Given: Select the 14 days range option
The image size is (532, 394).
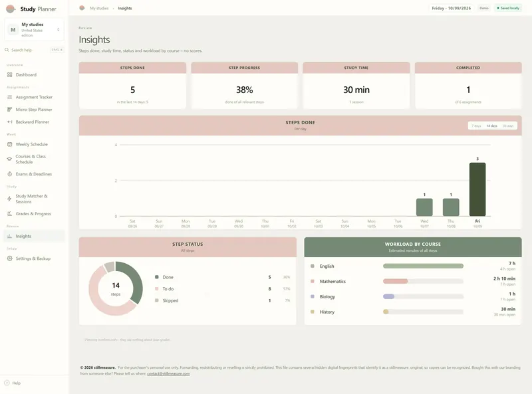Looking at the screenshot, I should pos(491,126).
